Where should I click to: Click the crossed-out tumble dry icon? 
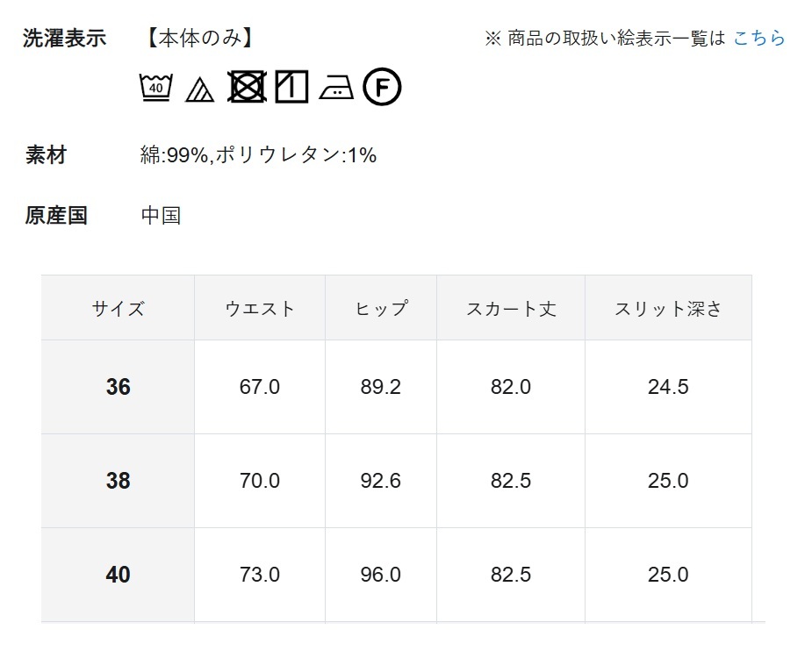point(247,87)
